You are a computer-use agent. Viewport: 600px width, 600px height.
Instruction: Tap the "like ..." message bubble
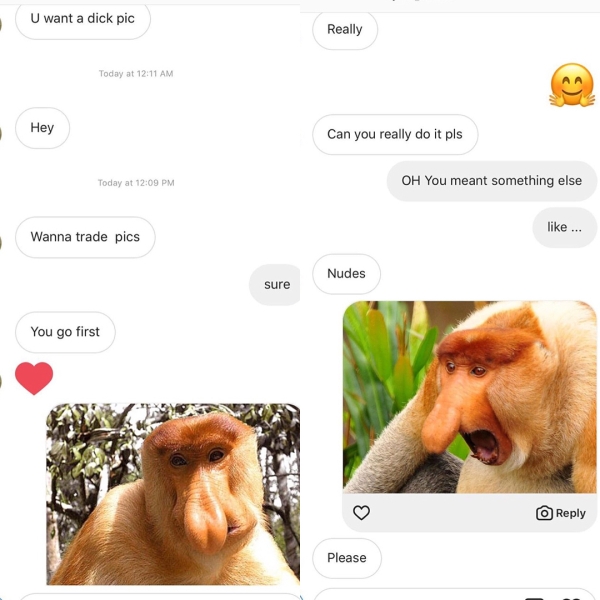pos(564,227)
